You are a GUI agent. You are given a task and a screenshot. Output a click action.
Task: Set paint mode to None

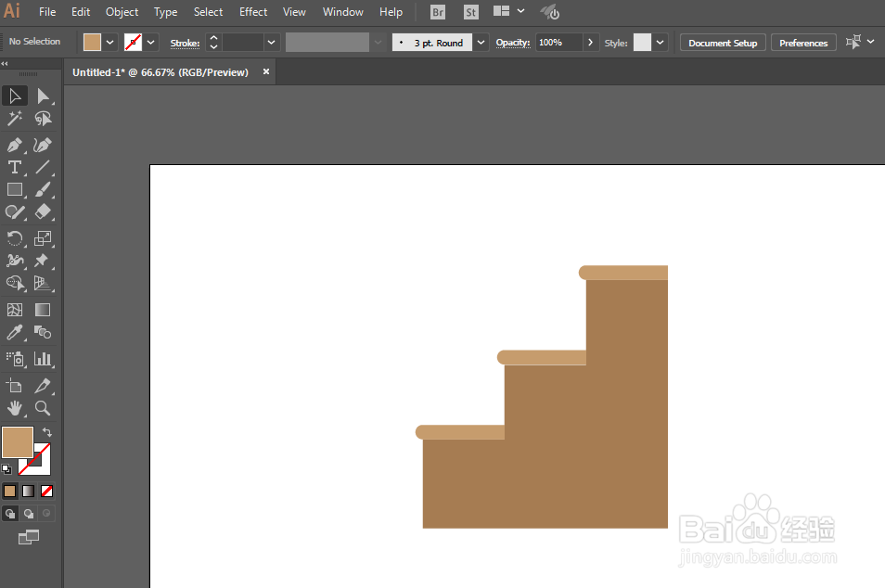coord(46,492)
